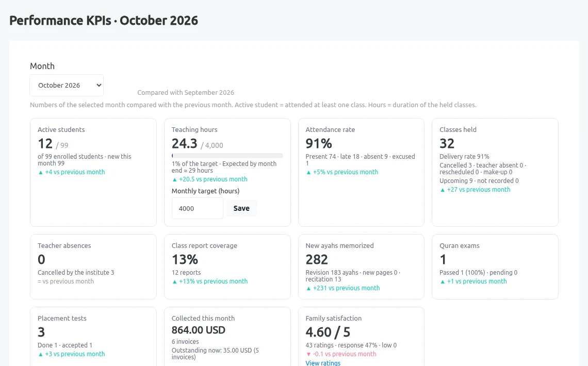
Task: Click '-0.1 vs previous month' text
Action: click(341, 354)
